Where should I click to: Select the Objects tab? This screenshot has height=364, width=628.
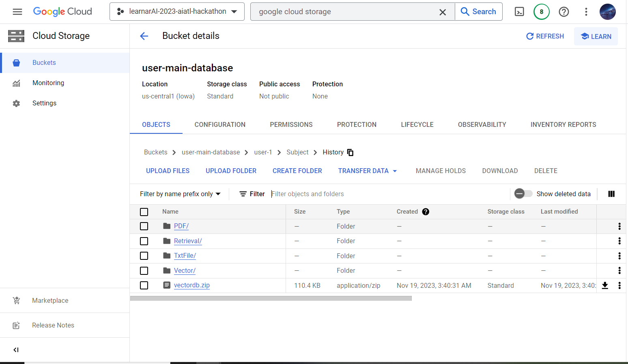coord(156,125)
